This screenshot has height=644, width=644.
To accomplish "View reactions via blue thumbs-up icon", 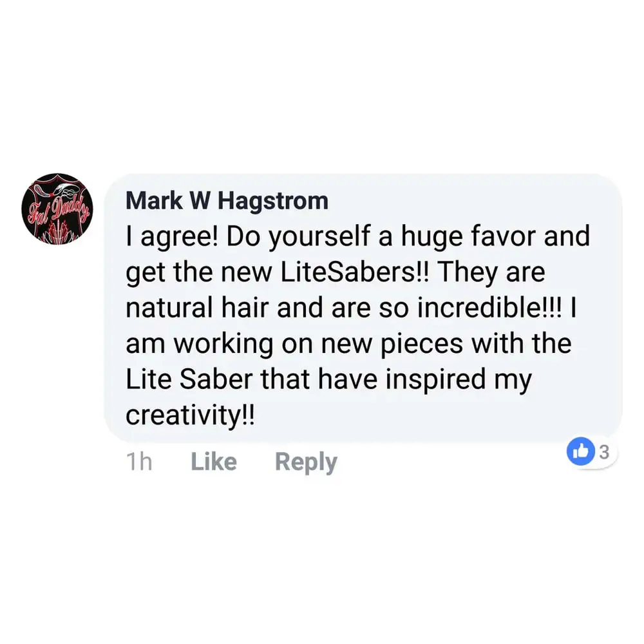I will [x=581, y=451].
